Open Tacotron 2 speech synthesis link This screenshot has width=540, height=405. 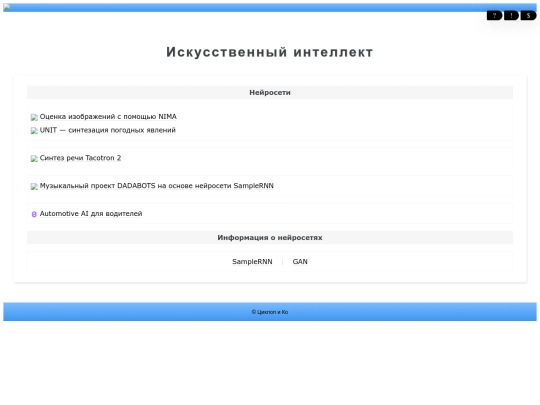click(x=80, y=158)
